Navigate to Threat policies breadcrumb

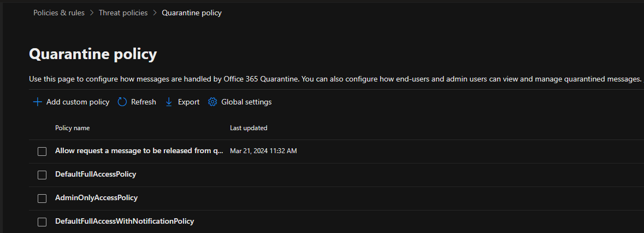[123, 13]
